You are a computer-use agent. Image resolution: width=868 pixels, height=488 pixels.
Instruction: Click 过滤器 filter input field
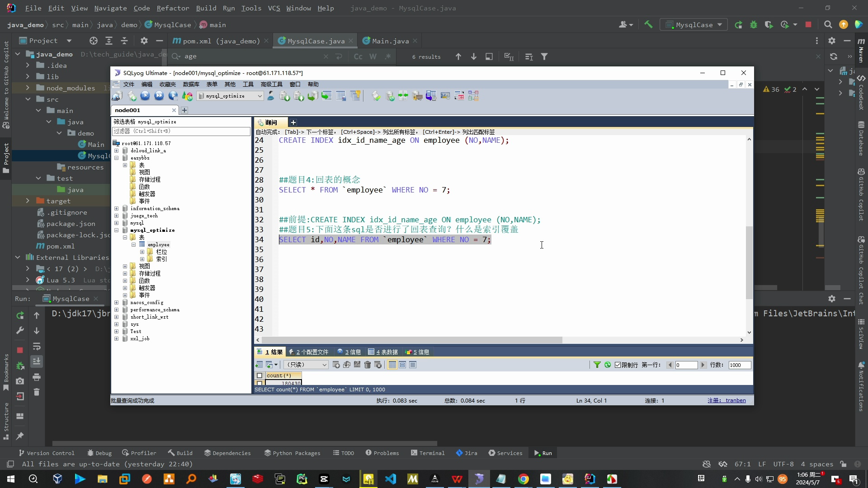point(181,131)
